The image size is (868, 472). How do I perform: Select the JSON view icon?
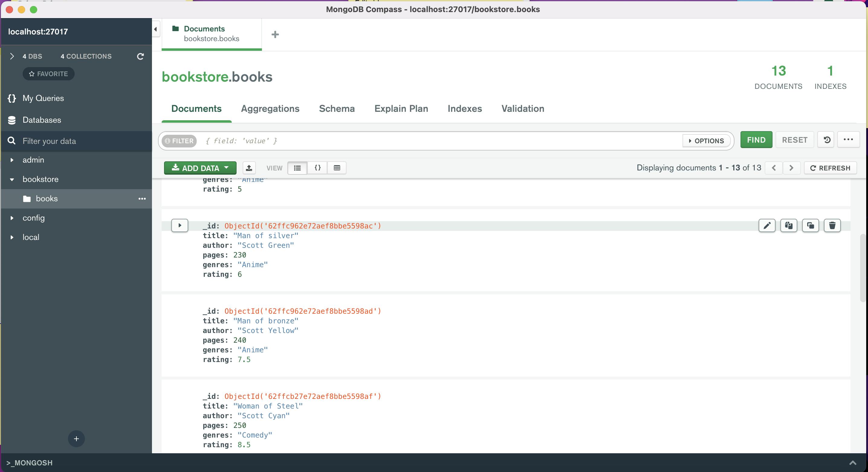(x=317, y=168)
